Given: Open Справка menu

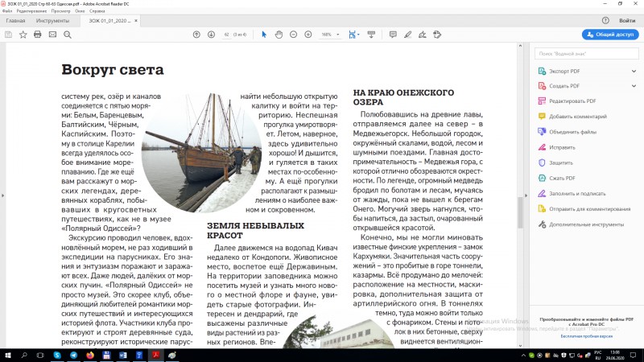Looking at the screenshot, I should pos(97,11).
